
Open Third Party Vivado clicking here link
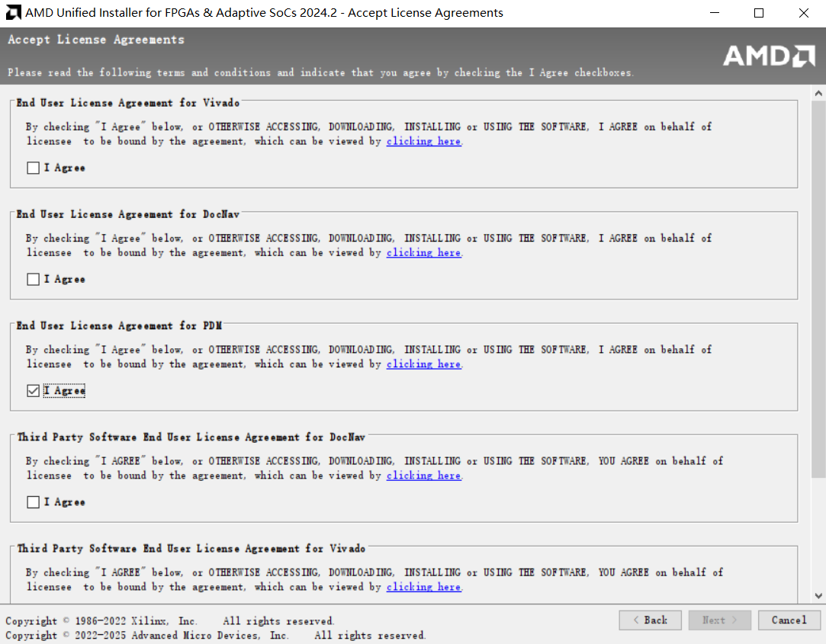click(x=424, y=587)
